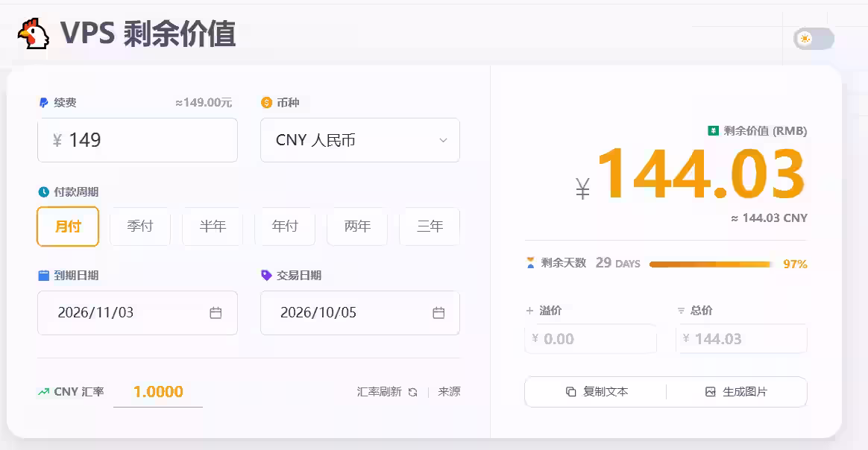The width and height of the screenshot is (868, 450).
Task: Click the copy icon in 复制文本
Action: (x=570, y=391)
